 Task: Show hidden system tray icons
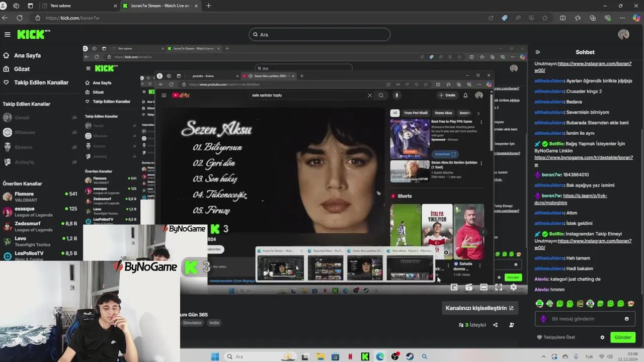pos(544,356)
